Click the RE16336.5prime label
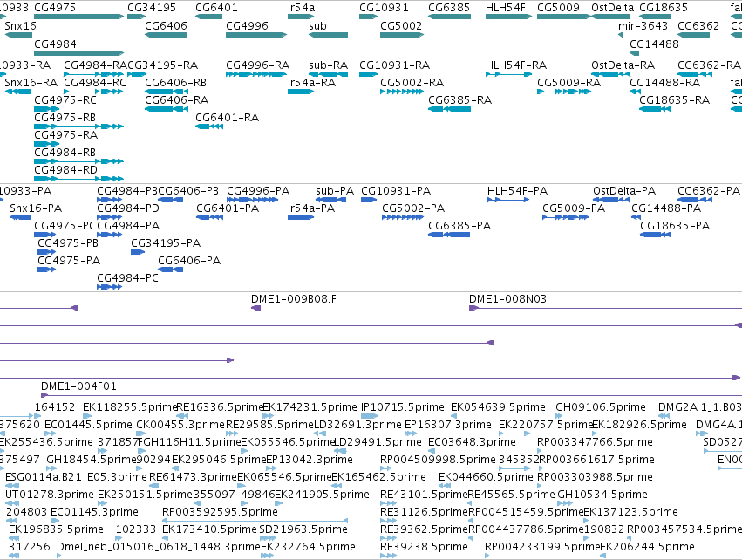 (x=220, y=407)
